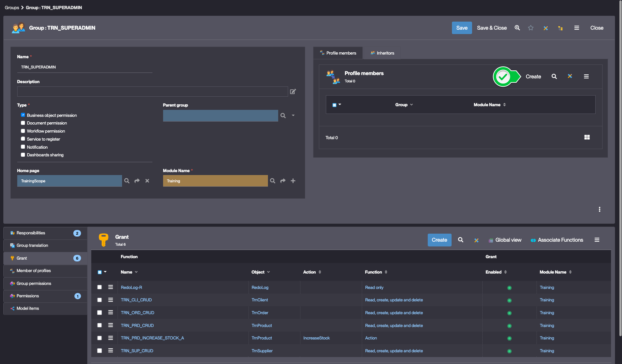This screenshot has height=364, width=622.
Task: Click the Save button
Action: coord(462,28)
